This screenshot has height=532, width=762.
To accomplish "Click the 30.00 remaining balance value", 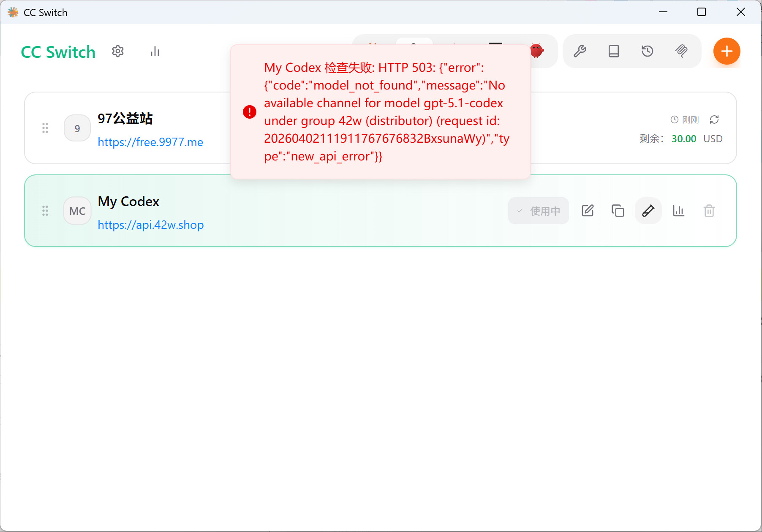I will 684,139.
